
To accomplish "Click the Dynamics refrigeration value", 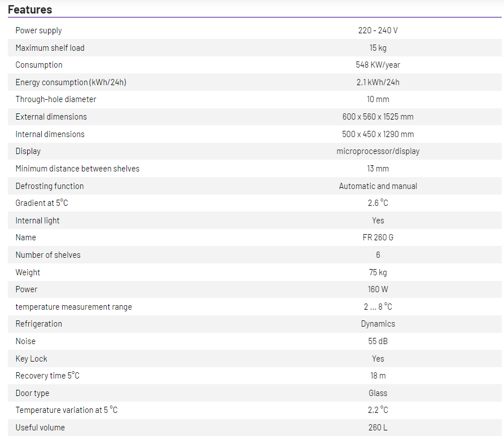I will point(378,324).
